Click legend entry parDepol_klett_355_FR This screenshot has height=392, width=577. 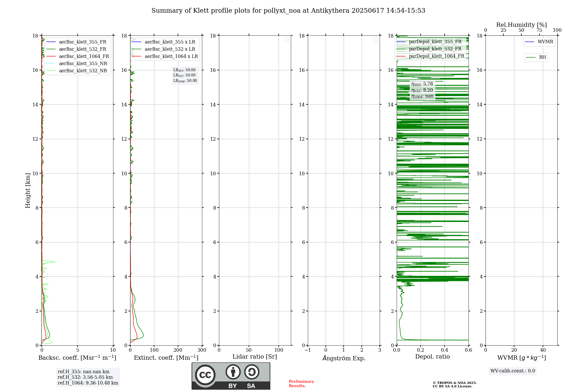pos(429,42)
